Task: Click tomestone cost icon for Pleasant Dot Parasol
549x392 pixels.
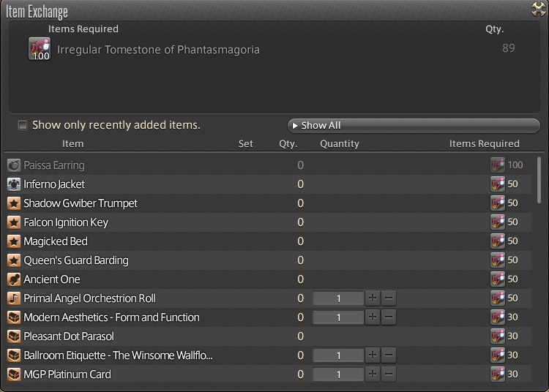Action: point(498,336)
